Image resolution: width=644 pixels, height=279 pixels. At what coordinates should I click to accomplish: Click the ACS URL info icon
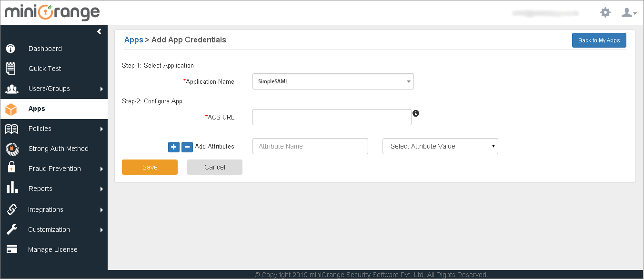(x=416, y=113)
